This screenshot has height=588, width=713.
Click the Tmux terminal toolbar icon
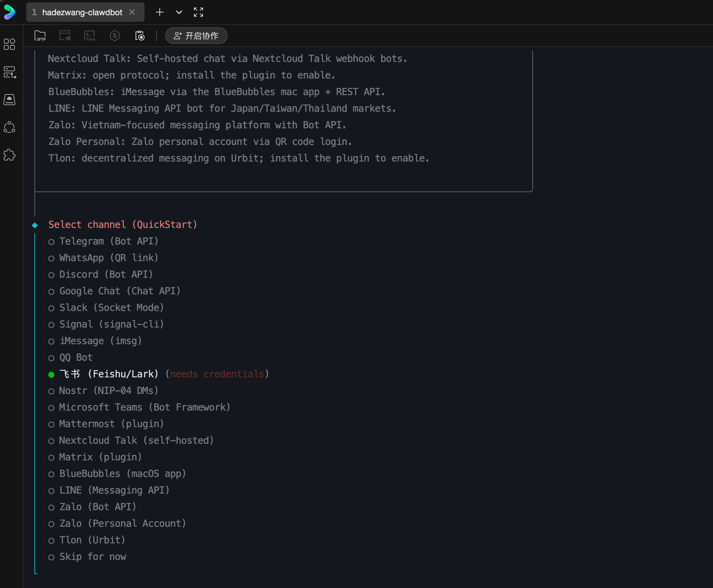click(90, 36)
